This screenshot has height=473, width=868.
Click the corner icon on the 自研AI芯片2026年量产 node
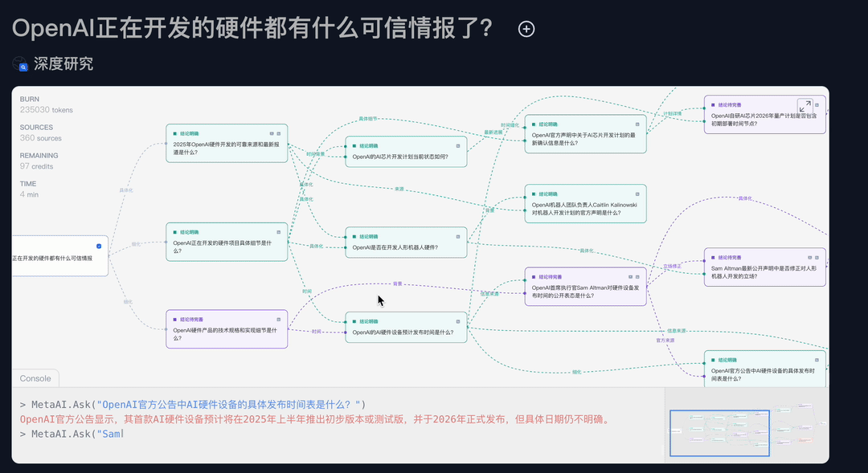817,105
